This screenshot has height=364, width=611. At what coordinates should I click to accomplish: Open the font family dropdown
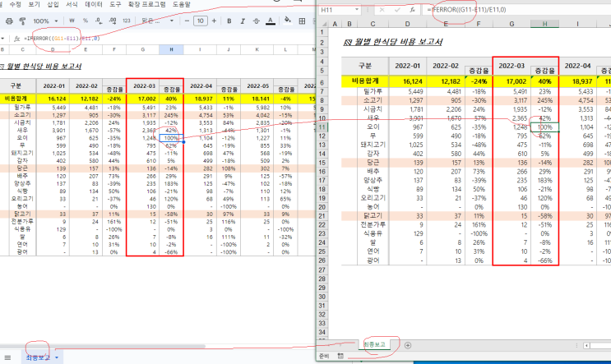pyautogui.click(x=157, y=21)
